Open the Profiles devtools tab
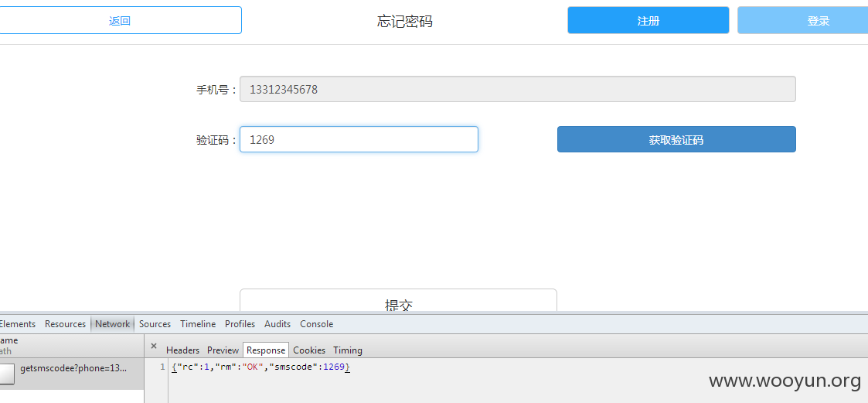868x403 pixels. [240, 324]
